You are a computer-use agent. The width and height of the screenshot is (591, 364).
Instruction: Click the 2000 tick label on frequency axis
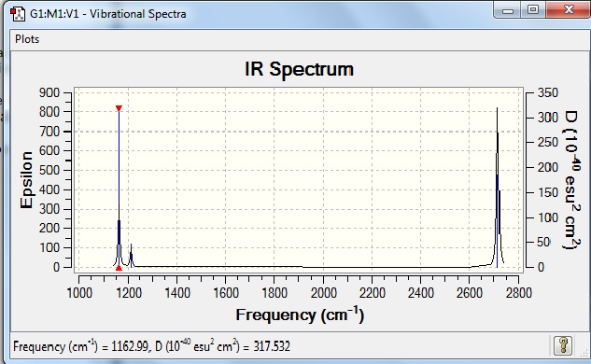pos(323,293)
